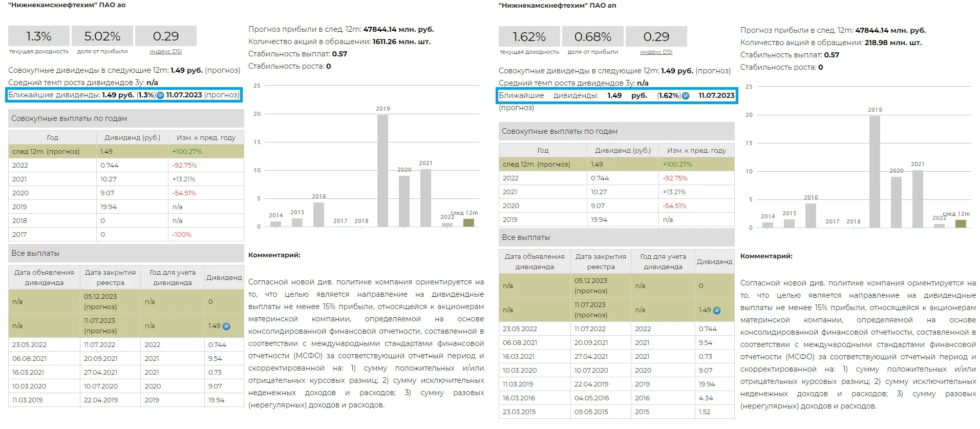Click check icon next to 1.49 in right payments table
The width and height of the screenshot is (980, 429).
tap(717, 310)
